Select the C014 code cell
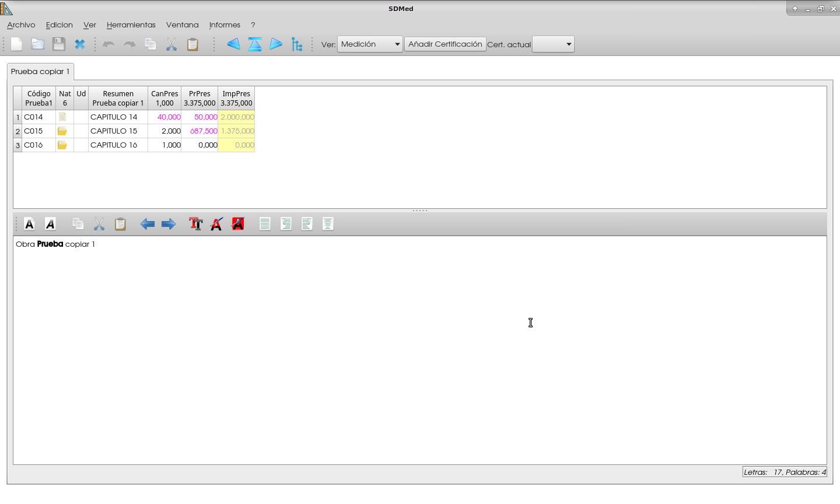Image resolution: width=840 pixels, height=504 pixels. coord(39,117)
